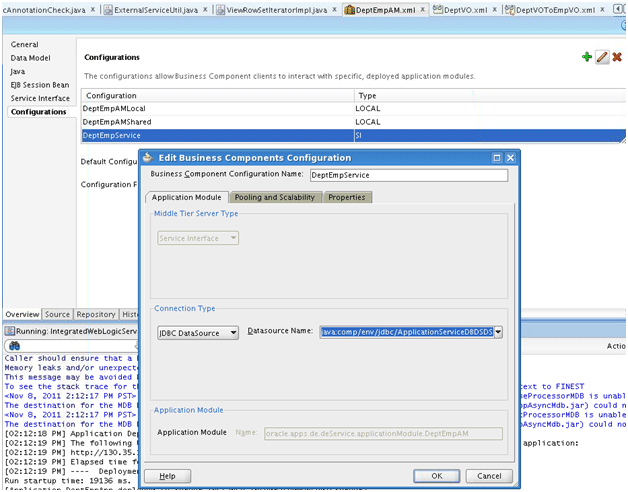Select the DeptEmpAM.xml editor tab
The height and width of the screenshot is (492, 628).
click(385, 10)
